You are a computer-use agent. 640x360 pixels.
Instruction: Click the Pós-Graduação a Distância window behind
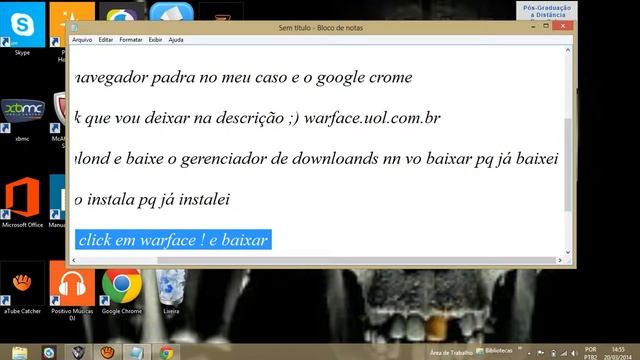(x=547, y=11)
